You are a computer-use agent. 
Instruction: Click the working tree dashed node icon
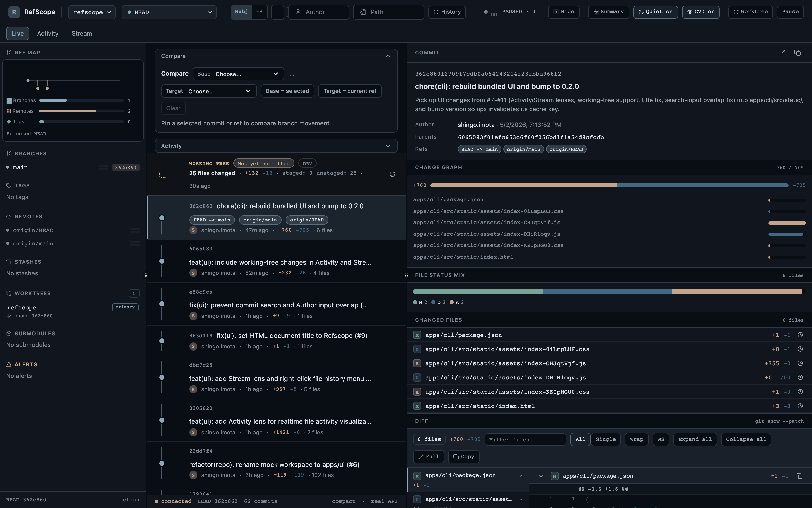coord(163,174)
